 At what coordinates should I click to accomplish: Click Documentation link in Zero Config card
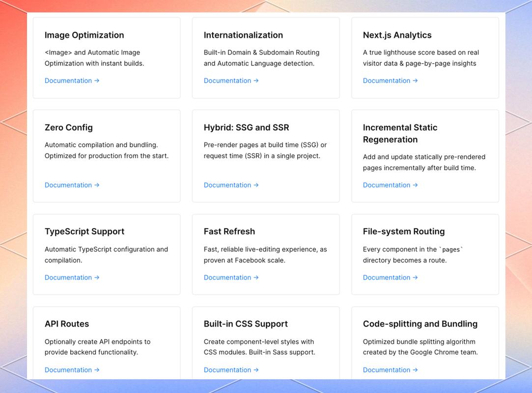[72, 185]
